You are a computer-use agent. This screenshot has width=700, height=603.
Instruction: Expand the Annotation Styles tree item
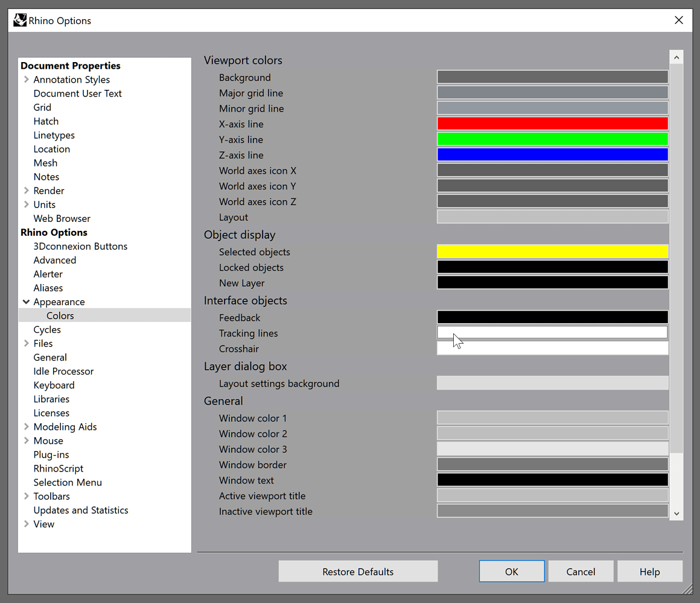26,79
